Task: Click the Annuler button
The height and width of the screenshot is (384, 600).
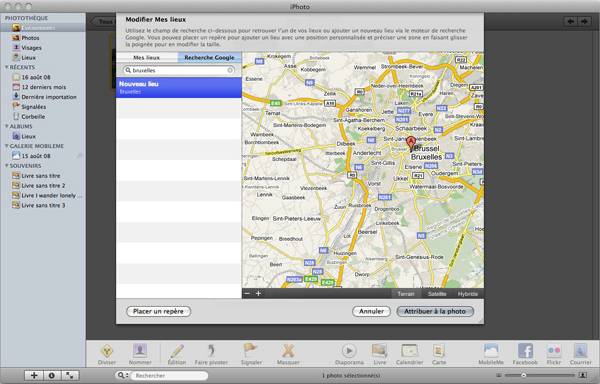Action: coord(371,311)
